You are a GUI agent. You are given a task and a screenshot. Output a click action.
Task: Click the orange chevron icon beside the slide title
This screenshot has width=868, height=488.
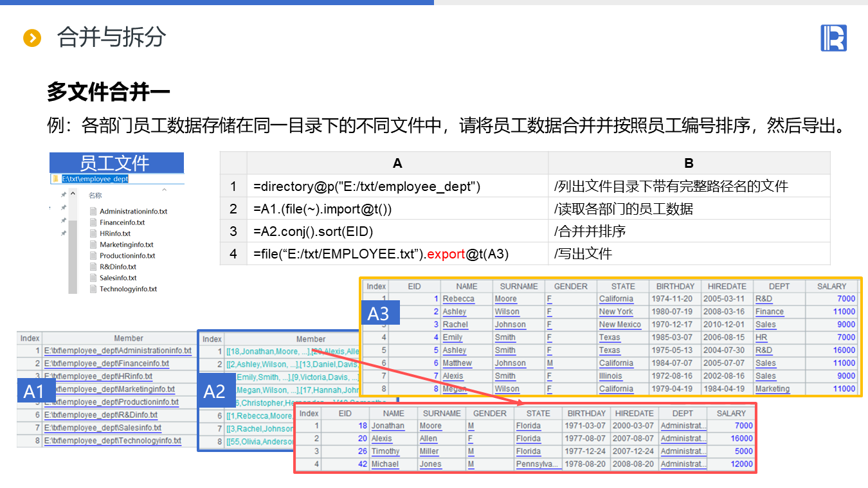[x=32, y=38]
